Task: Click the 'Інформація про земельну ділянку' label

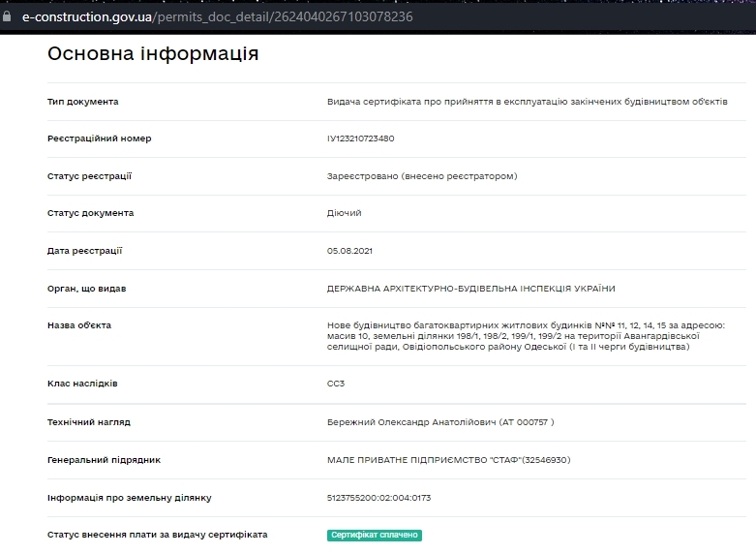Action: tap(129, 498)
